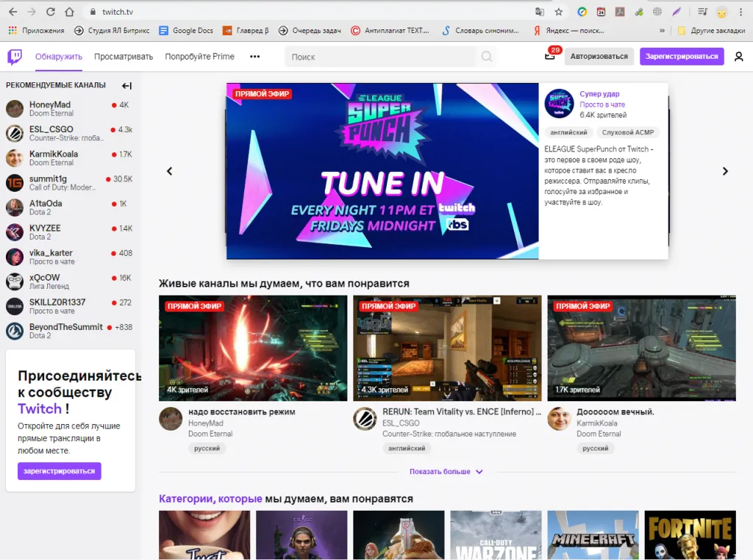The width and height of the screenshot is (753, 560).
Task: Open Главред β bookmark
Action: tap(246, 30)
